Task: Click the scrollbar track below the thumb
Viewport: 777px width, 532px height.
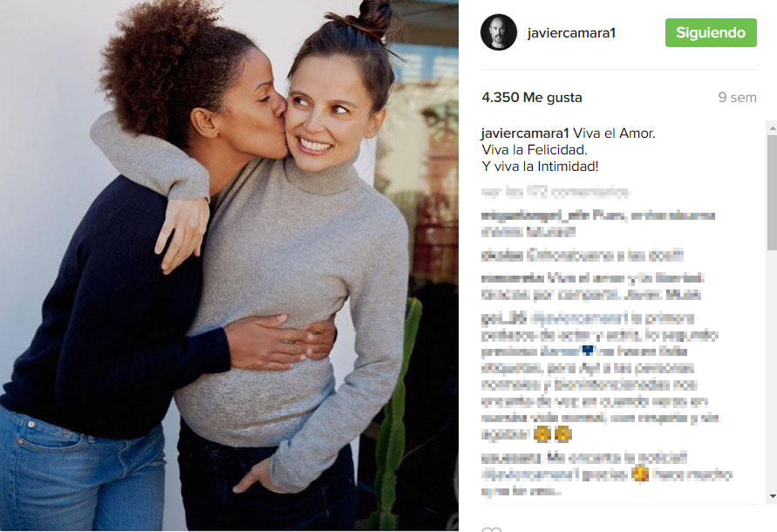Action: coord(772,370)
